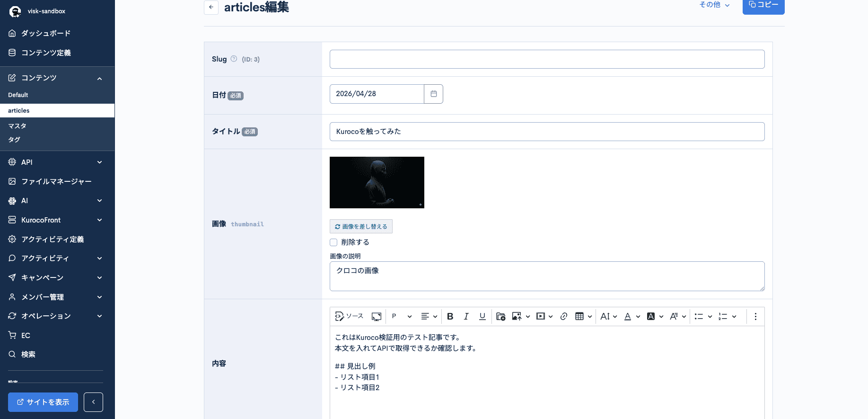This screenshot has width=868, height=419.
Task: Click the font color icon
Action: coord(628,316)
